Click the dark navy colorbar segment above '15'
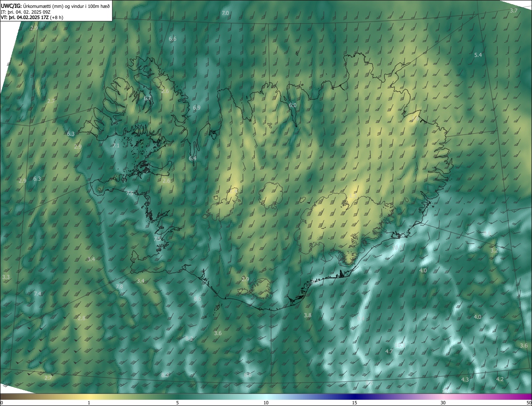This screenshot has height=406, width=532. coord(355,396)
